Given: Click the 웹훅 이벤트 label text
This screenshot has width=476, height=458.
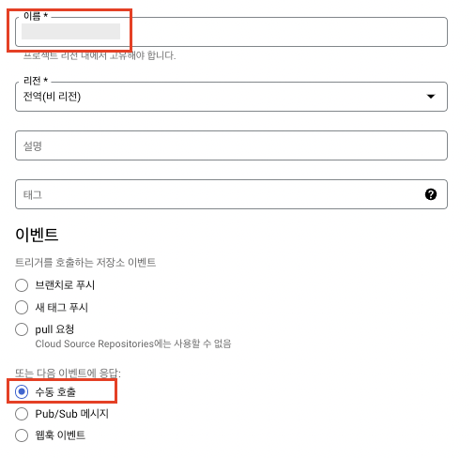Looking at the screenshot, I should [x=60, y=435].
